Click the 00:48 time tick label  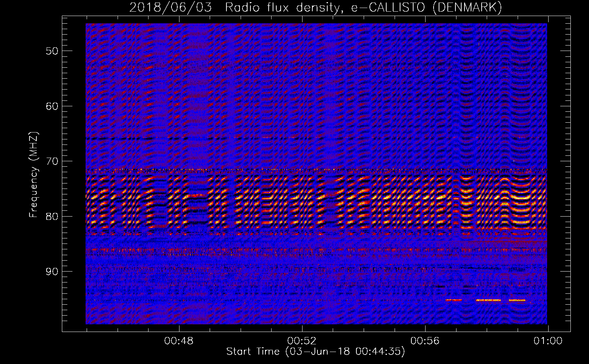click(179, 341)
